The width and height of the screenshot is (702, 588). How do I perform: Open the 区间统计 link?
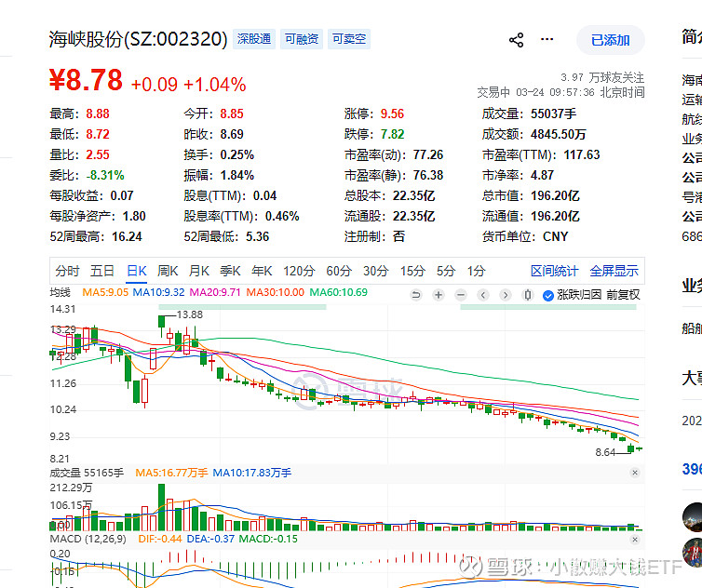pyautogui.click(x=554, y=271)
